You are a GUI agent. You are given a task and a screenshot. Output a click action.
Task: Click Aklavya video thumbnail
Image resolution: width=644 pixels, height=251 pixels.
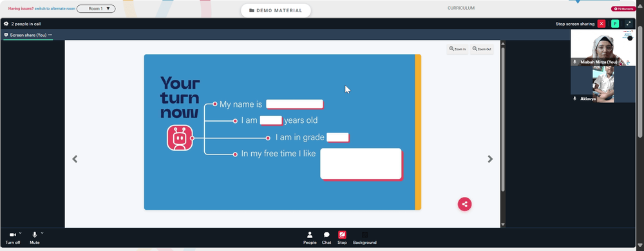click(603, 84)
